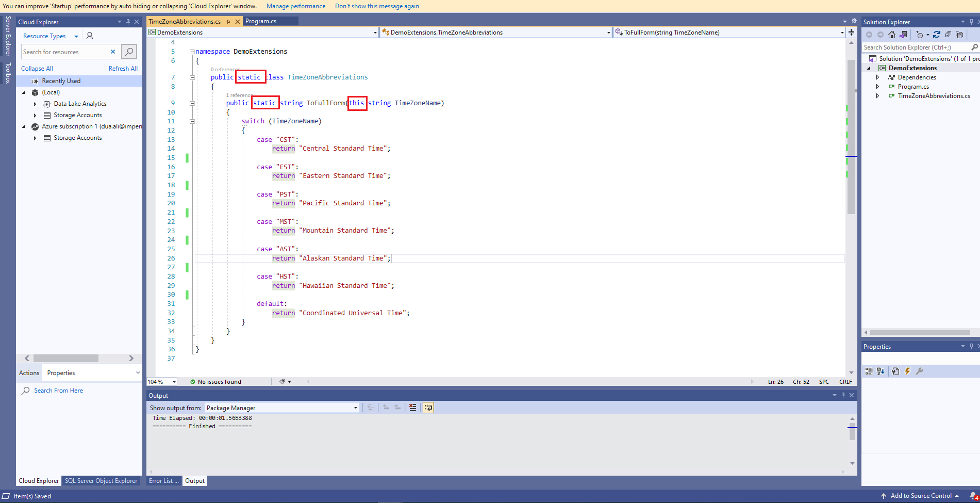This screenshot has width=980, height=503.
Task: Toggle auto-hide pin on Output window
Action: click(x=843, y=395)
